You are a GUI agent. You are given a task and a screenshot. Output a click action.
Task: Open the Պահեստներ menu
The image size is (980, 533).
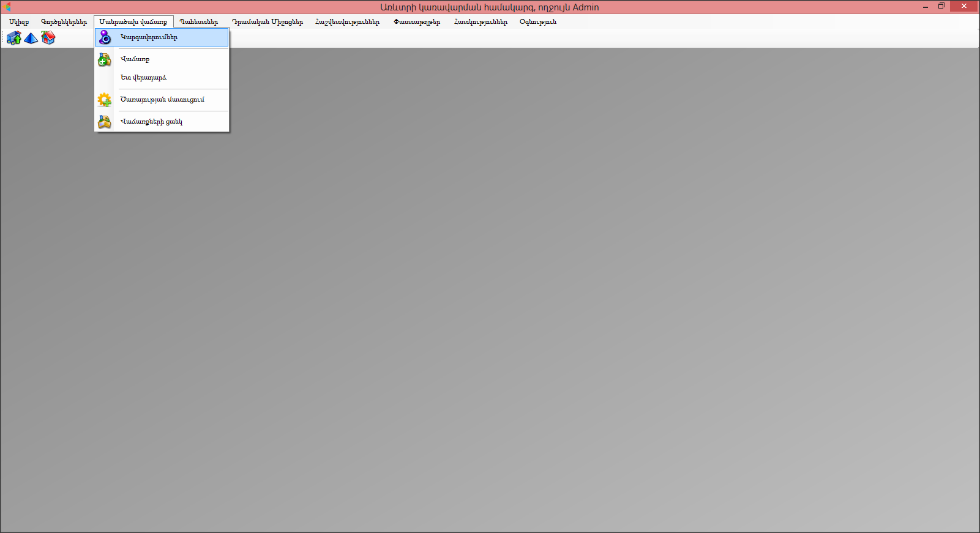point(199,21)
